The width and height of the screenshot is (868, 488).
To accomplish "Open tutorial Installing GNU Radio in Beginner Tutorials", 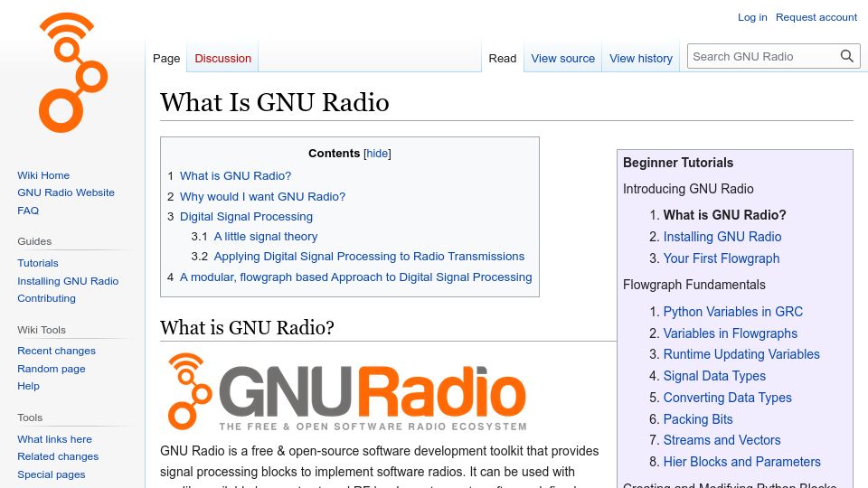I will 722,237.
